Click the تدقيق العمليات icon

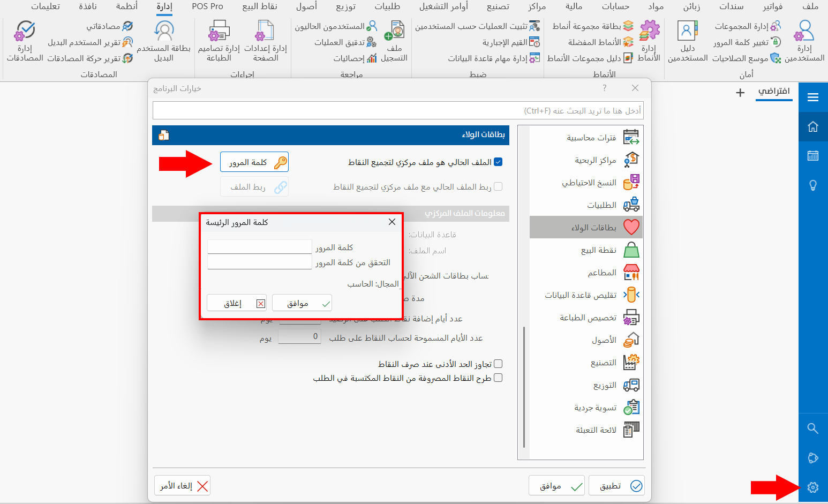[345, 42]
